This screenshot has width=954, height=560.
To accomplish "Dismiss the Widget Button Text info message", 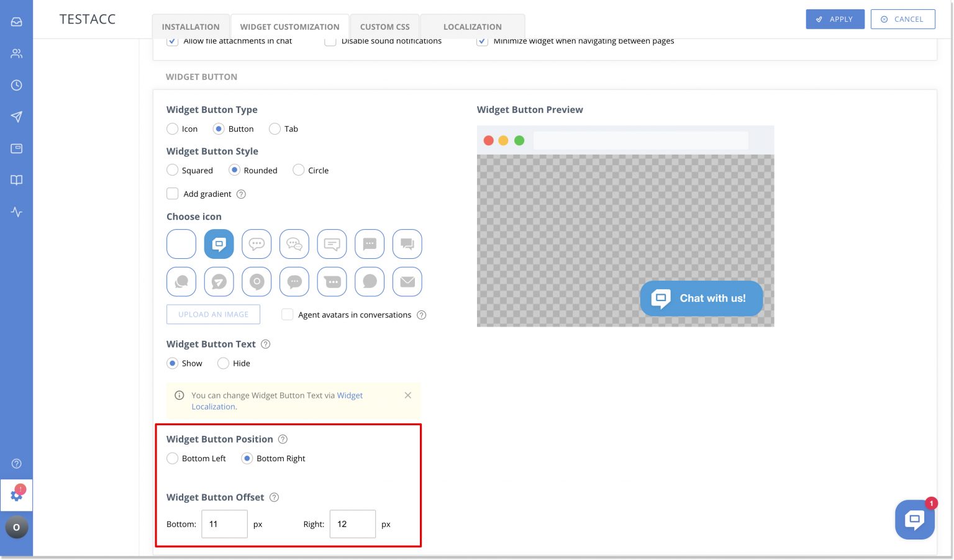I will pos(408,395).
